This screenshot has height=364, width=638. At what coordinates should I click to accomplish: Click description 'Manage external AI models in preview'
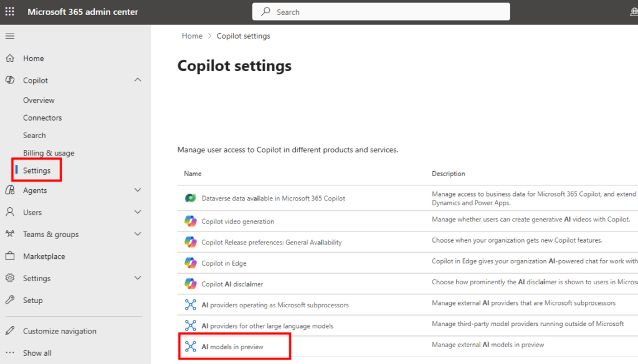[488, 345]
